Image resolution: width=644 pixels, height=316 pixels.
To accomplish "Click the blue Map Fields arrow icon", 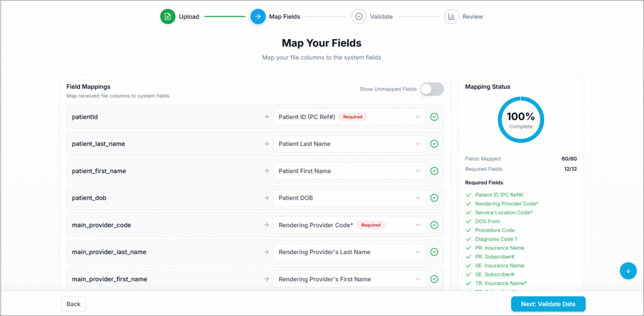I will tap(258, 16).
